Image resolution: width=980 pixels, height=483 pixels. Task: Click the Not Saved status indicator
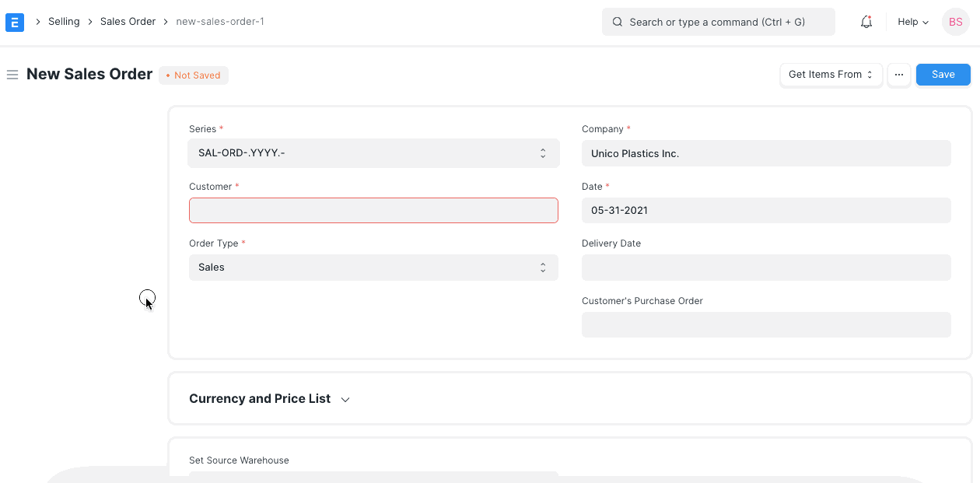point(193,75)
